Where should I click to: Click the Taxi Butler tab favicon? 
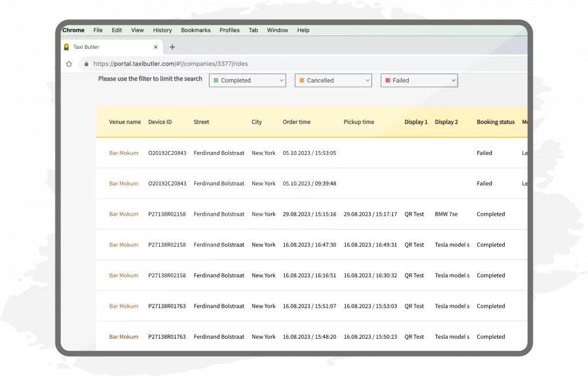coord(67,47)
